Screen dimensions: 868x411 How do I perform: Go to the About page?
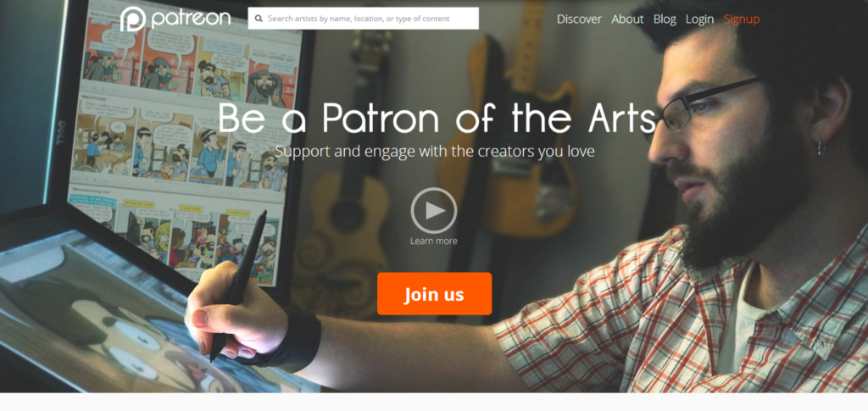[627, 19]
